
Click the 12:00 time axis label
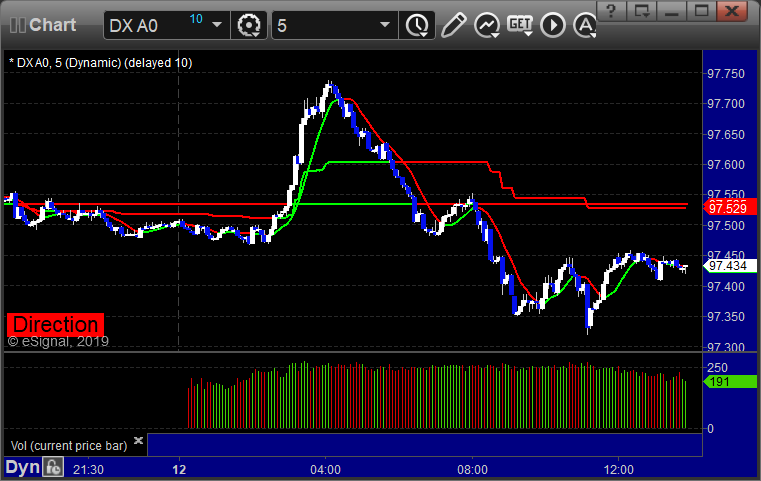[619, 469]
